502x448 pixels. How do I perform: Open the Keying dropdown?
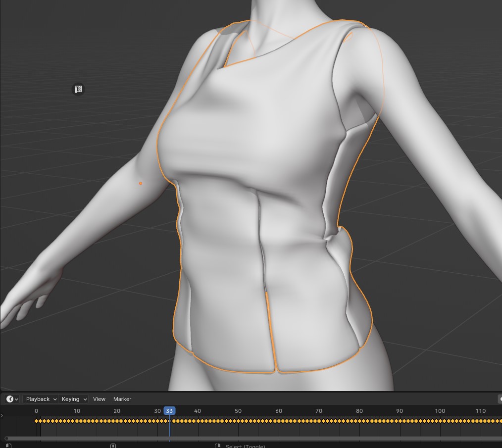[73, 399]
